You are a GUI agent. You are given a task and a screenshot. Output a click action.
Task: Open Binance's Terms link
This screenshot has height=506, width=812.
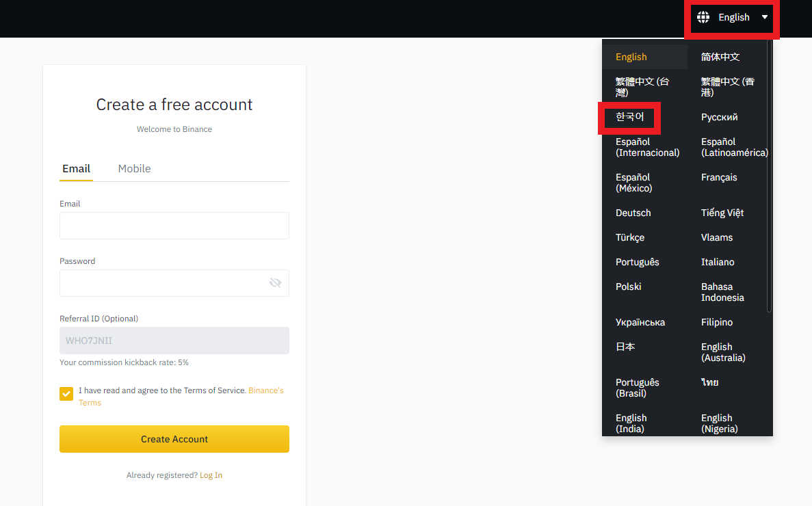pyautogui.click(x=181, y=397)
